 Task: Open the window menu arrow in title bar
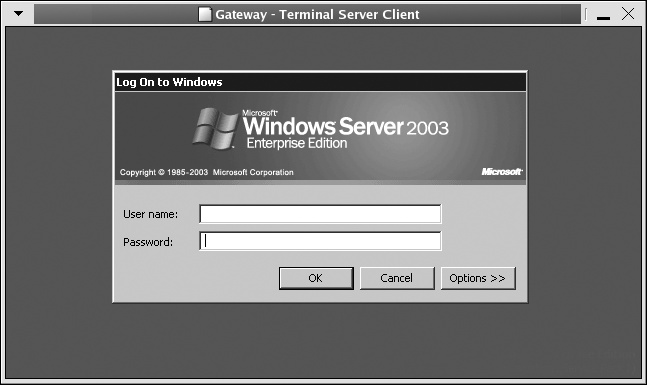tap(18, 14)
